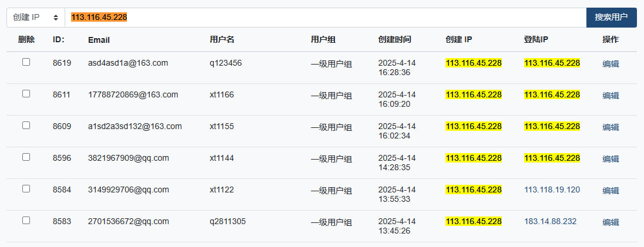Edit the user with ID 8584
644x247 pixels.
[611, 190]
